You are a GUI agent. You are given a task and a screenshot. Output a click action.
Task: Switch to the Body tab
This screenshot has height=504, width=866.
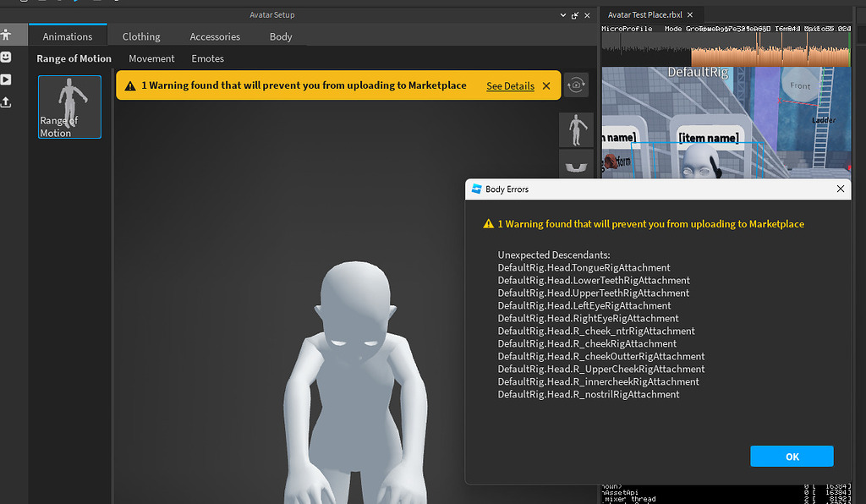tap(281, 36)
